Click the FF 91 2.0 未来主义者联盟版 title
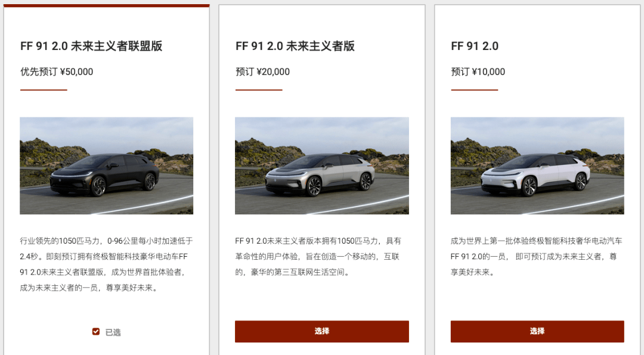 [x=91, y=46]
